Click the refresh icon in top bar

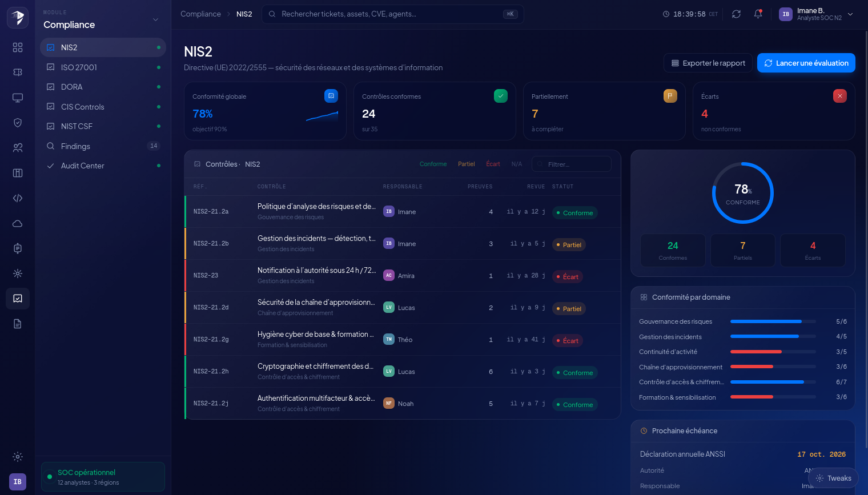[737, 14]
